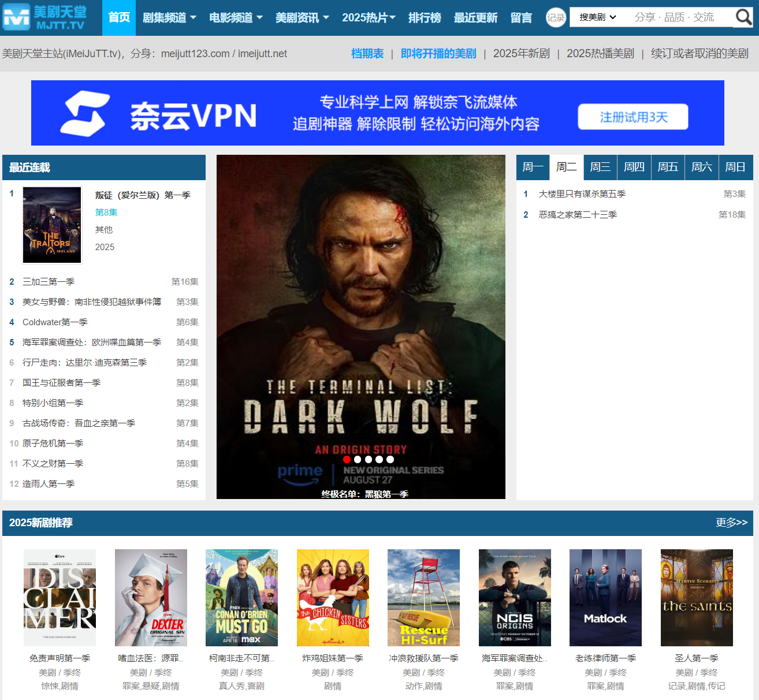Open the 更多>> link for 2025新剧推荐
759x700 pixels.
731,523
